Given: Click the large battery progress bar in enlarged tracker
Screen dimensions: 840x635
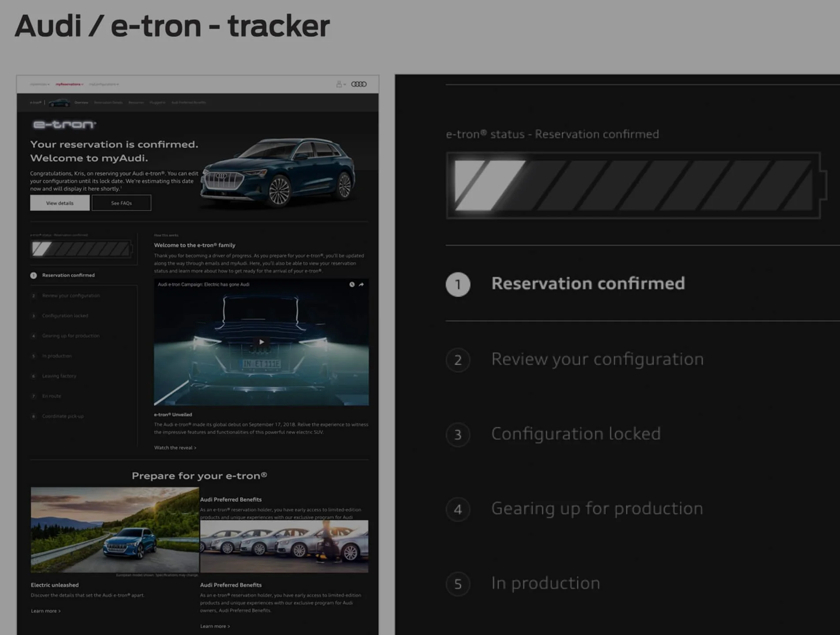Looking at the screenshot, I should pos(636,185).
